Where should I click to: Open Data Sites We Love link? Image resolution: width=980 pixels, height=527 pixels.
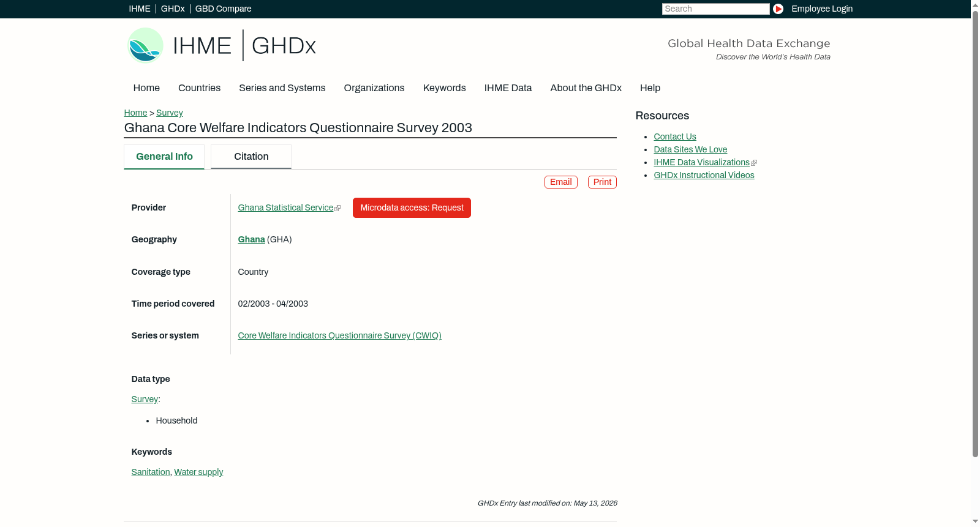tap(690, 149)
